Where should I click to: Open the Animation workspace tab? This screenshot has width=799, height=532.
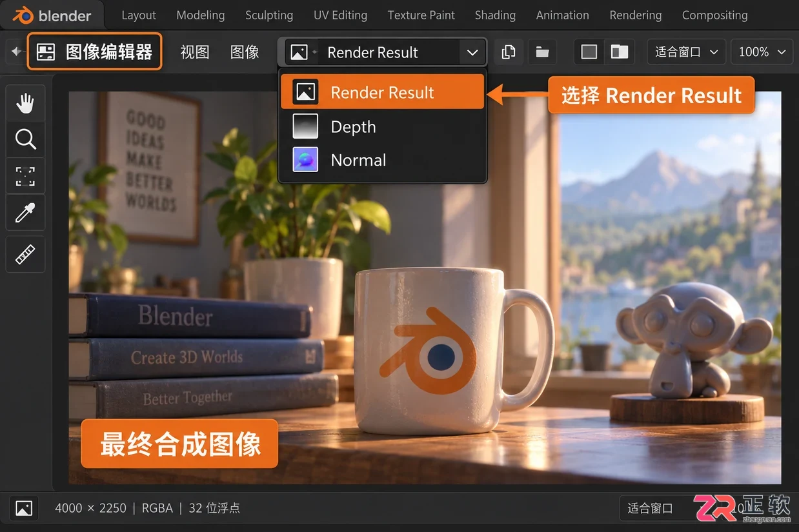[562, 15]
